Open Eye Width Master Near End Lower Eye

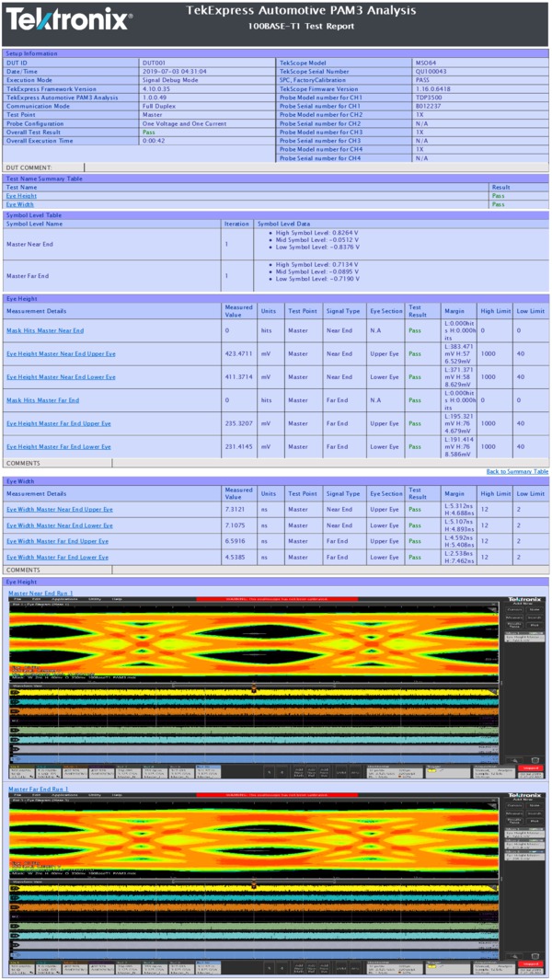coord(60,525)
